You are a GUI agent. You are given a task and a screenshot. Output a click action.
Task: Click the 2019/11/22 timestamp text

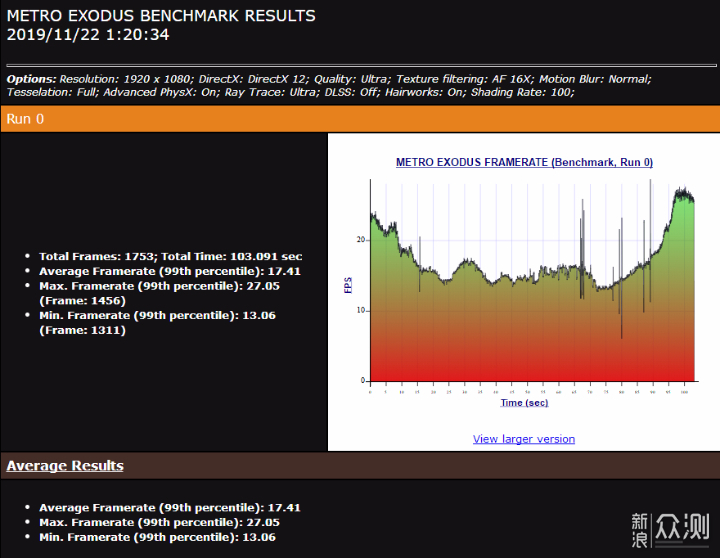coord(88,35)
